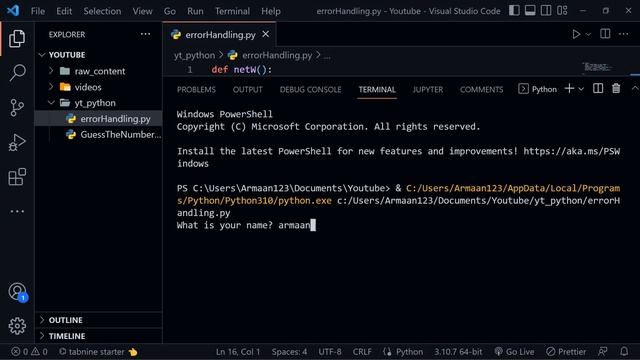The image size is (640, 360).
Task: Switch to the Output panel tab
Action: pyautogui.click(x=247, y=89)
